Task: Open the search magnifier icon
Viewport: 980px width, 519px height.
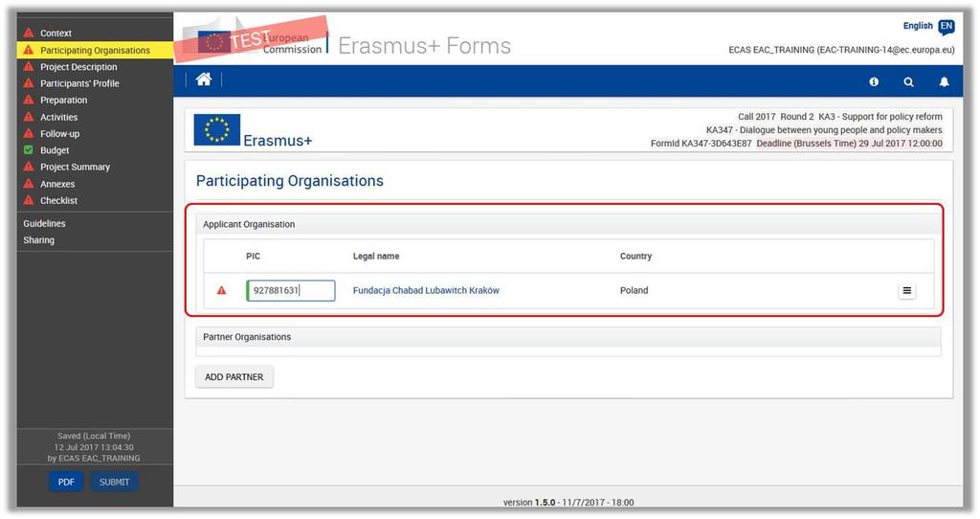Action: (909, 82)
